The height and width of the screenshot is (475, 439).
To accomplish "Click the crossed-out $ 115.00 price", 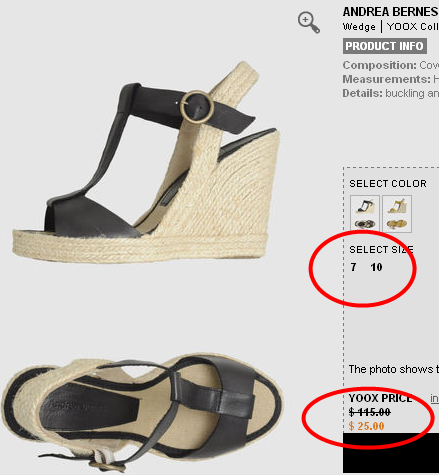I will (x=370, y=412).
